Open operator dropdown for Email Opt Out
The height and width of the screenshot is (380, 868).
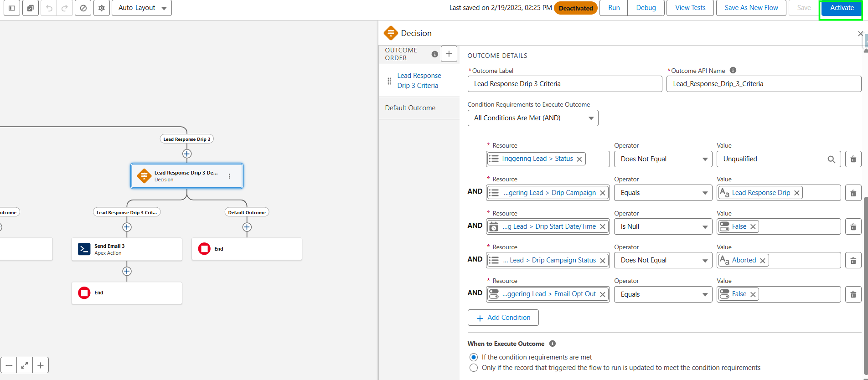coord(663,294)
